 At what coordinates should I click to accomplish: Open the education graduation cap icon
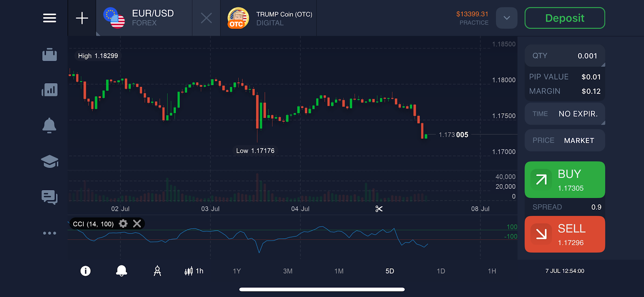point(50,162)
